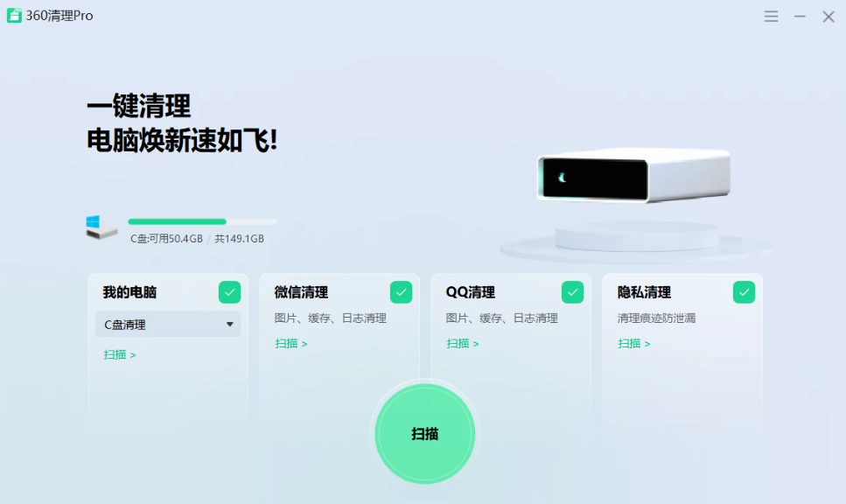Click 扫描 link under QQ清理

coord(463,343)
